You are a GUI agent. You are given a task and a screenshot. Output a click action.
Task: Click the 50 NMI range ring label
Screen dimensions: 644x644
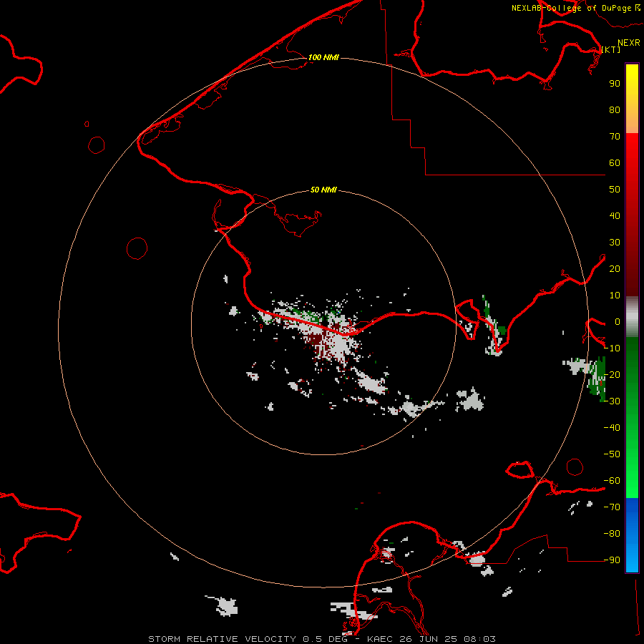pos(323,190)
